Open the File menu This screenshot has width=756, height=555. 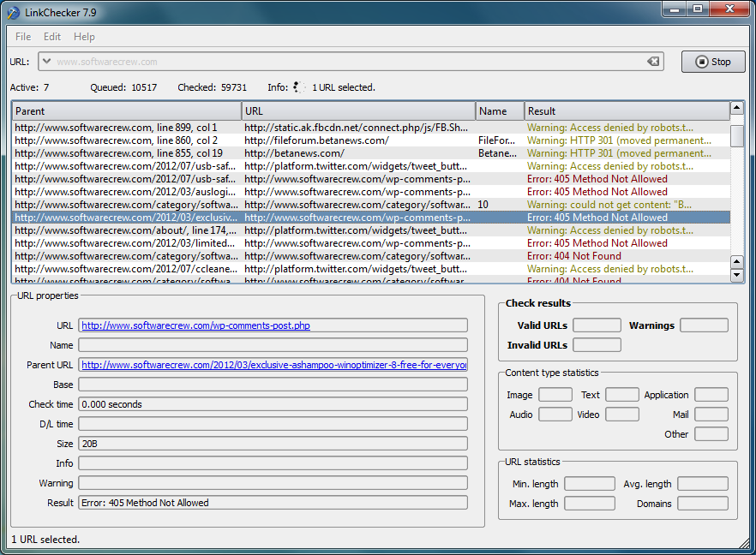pyautogui.click(x=22, y=37)
